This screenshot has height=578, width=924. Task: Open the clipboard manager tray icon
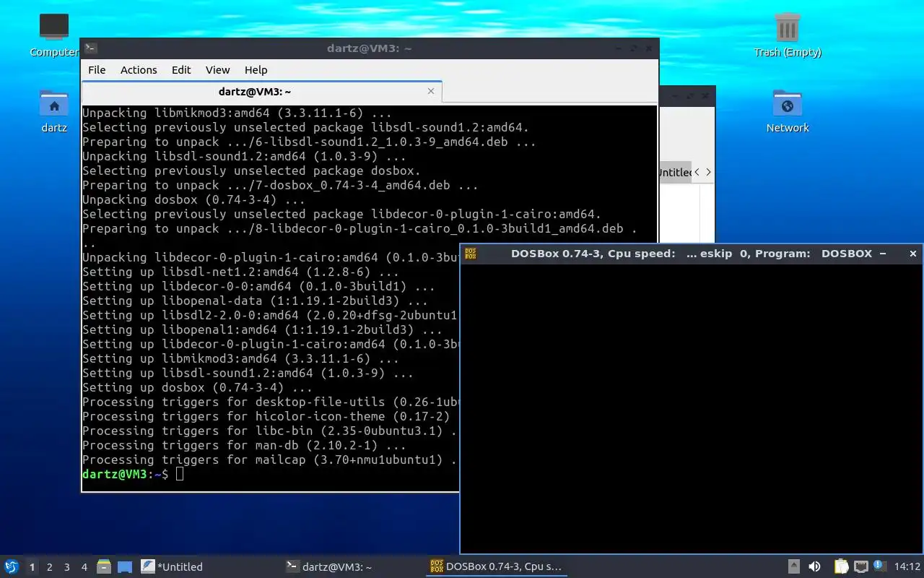(841, 566)
